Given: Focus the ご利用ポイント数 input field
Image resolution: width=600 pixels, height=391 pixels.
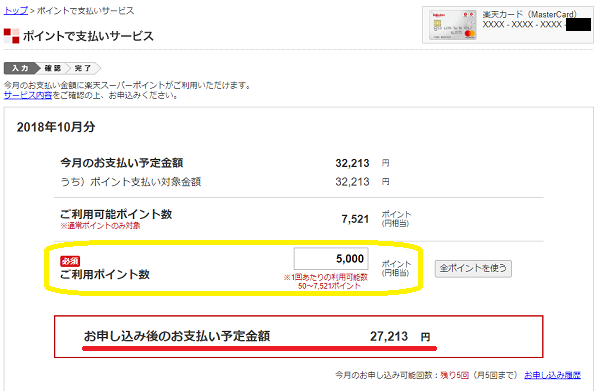Looking at the screenshot, I should point(331,259).
